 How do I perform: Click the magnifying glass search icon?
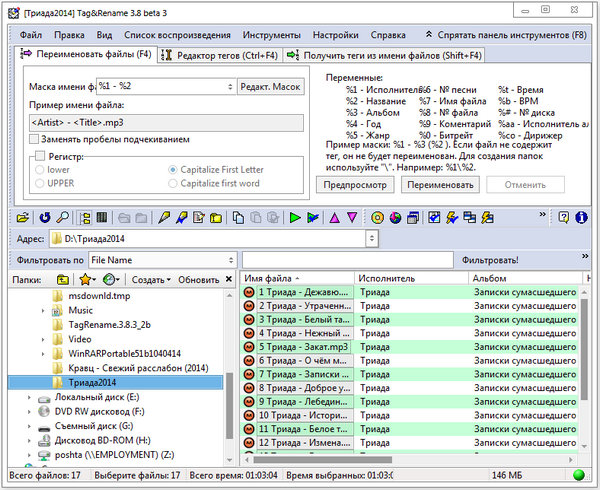tap(61, 217)
